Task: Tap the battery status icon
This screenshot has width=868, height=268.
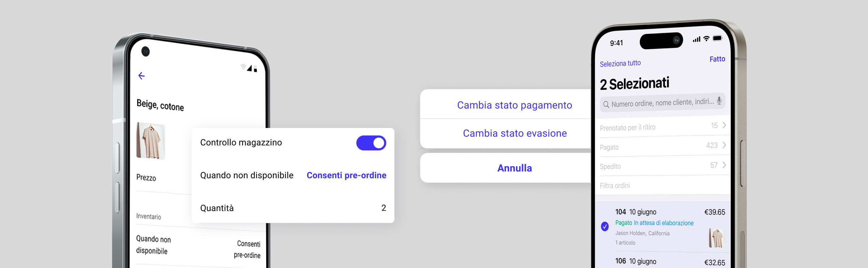Action: pos(717,38)
